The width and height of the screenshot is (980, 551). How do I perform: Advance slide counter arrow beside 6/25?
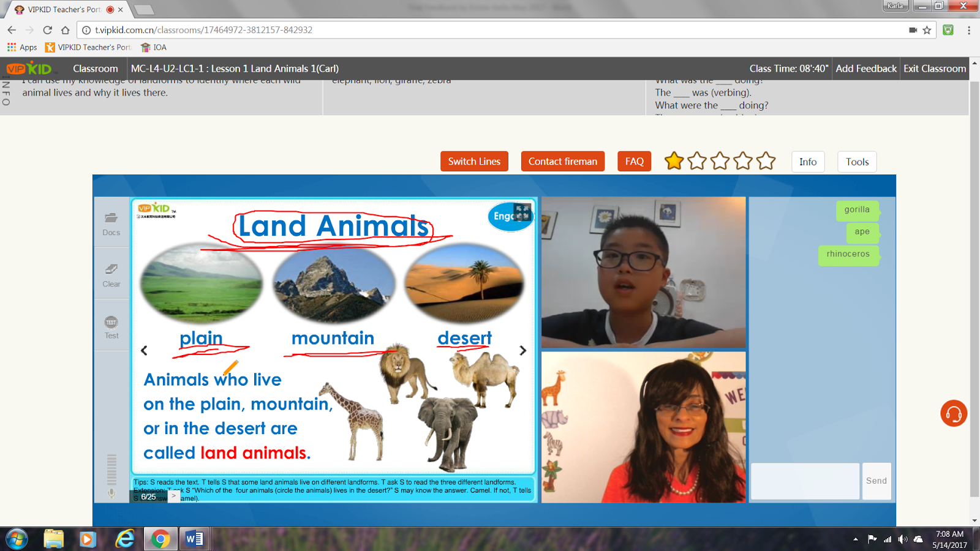click(174, 496)
